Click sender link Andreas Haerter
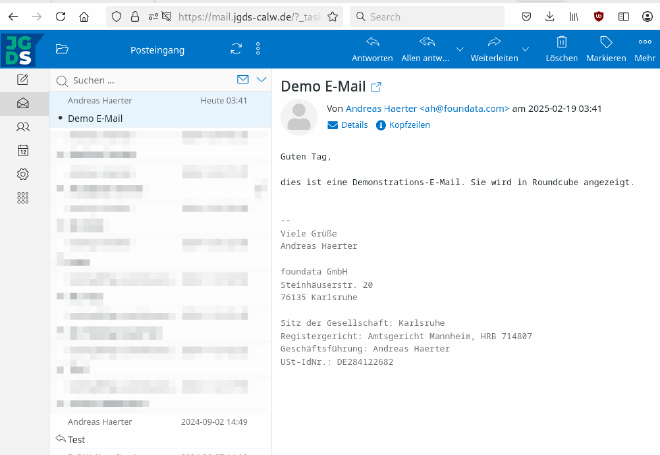 coord(427,109)
